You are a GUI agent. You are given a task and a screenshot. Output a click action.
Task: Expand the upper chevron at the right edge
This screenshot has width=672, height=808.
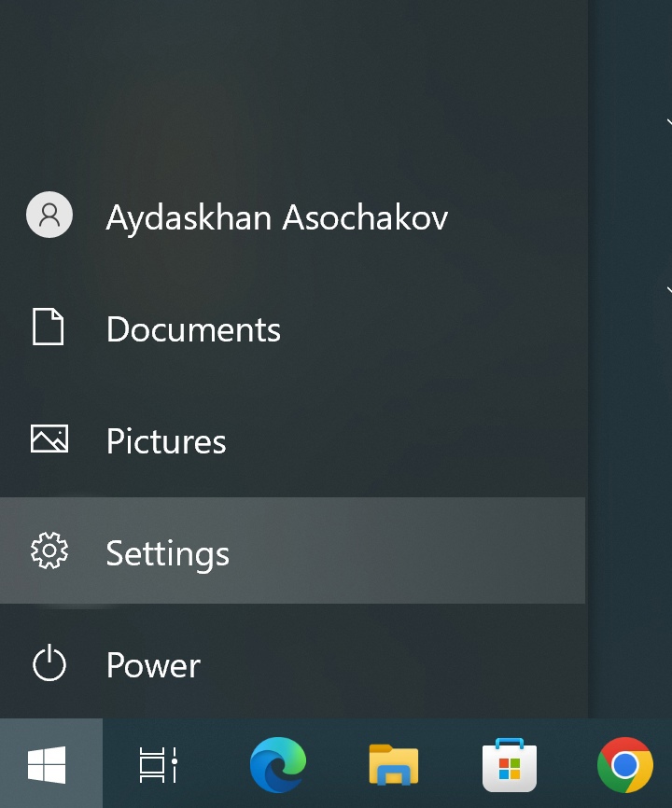coord(667,121)
